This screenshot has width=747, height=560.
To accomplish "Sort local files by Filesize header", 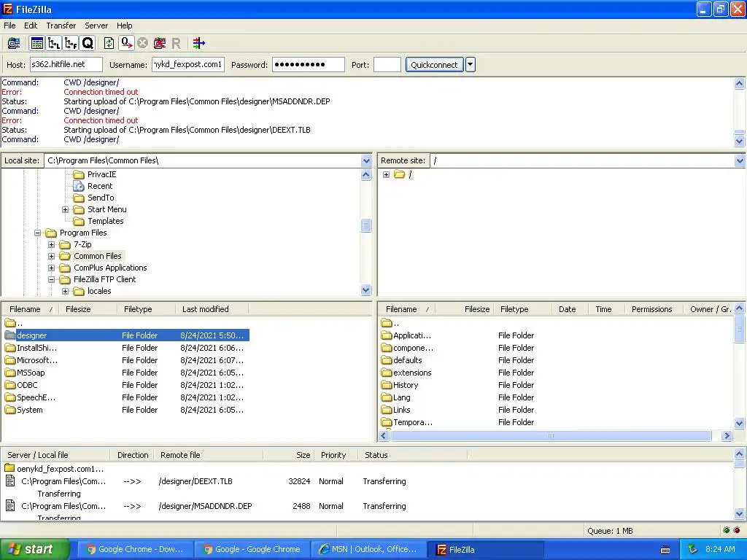I will point(88,309).
